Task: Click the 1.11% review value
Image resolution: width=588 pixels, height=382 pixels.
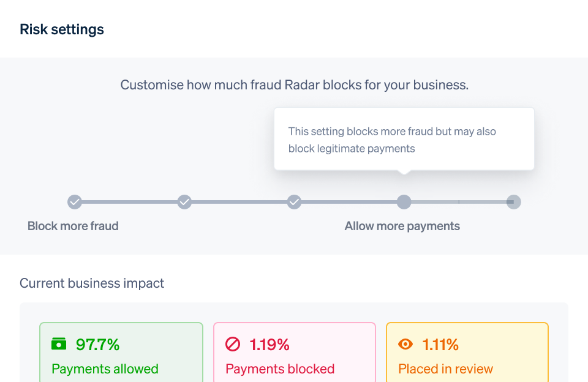Action: click(x=440, y=345)
